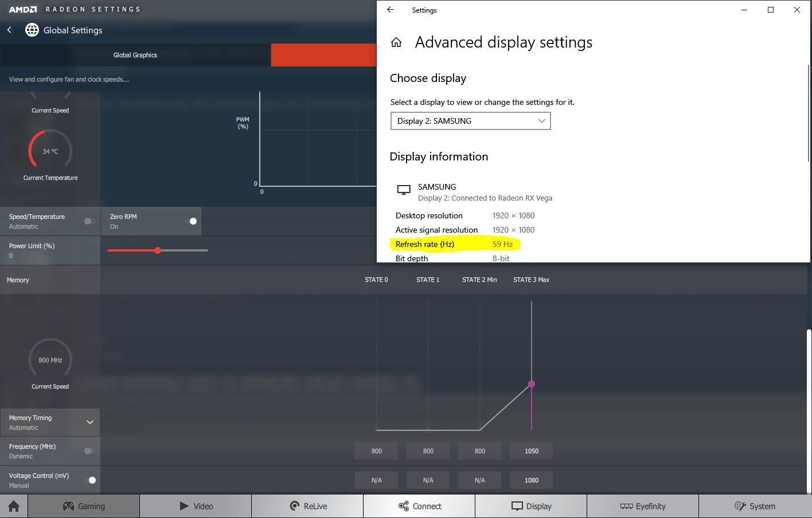Go back using Radeon back chevron
This screenshot has height=518, width=812.
click(9, 30)
